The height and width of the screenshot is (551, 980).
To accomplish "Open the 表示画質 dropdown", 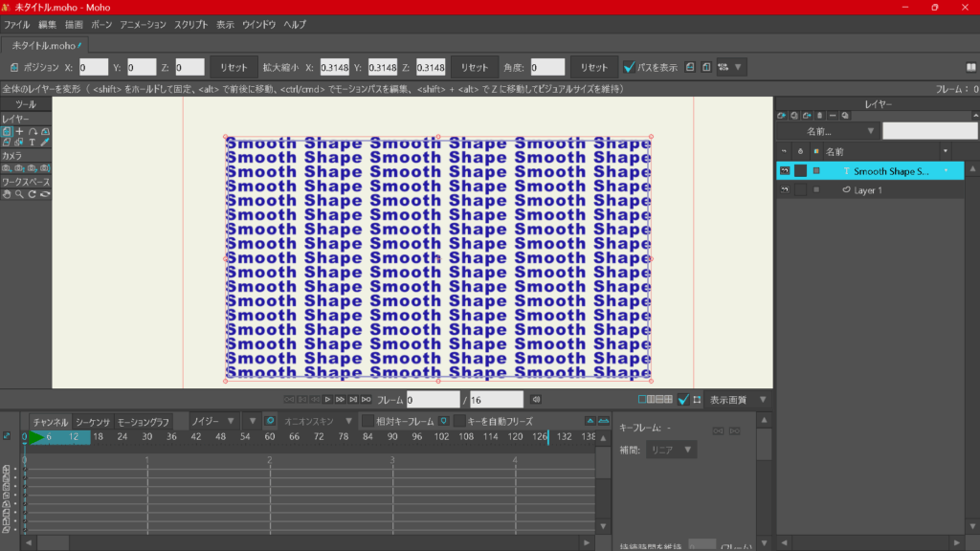I will 737,400.
